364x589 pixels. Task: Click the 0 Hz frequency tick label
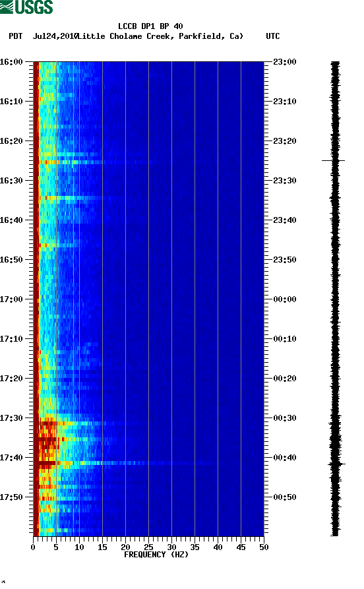pos(33,547)
